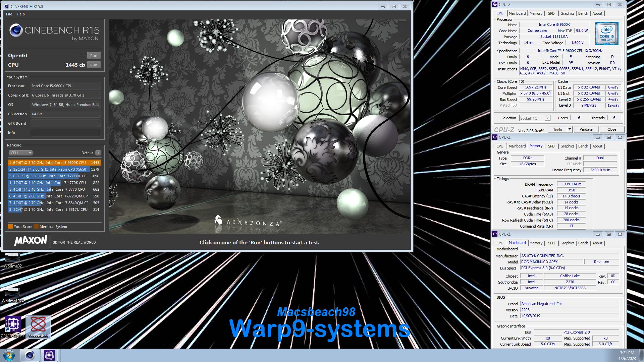Click Uncore Frequency 5400.0 MHz value
Screen dimensions: 644x362
[x=600, y=170]
